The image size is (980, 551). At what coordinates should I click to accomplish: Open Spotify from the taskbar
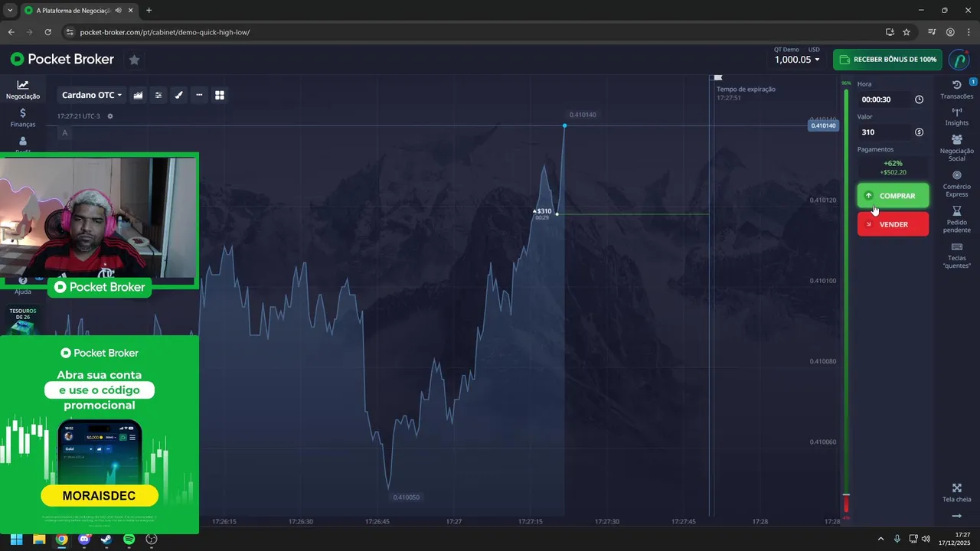pos(129,540)
